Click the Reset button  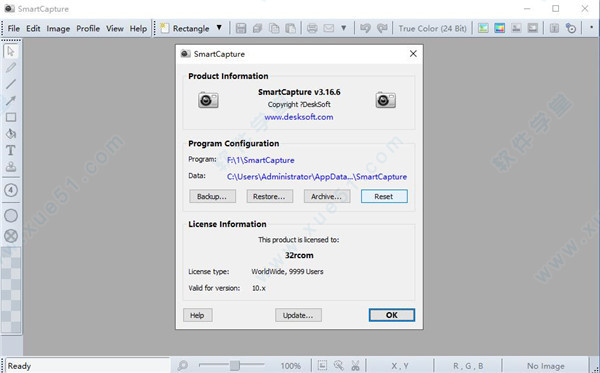(384, 196)
